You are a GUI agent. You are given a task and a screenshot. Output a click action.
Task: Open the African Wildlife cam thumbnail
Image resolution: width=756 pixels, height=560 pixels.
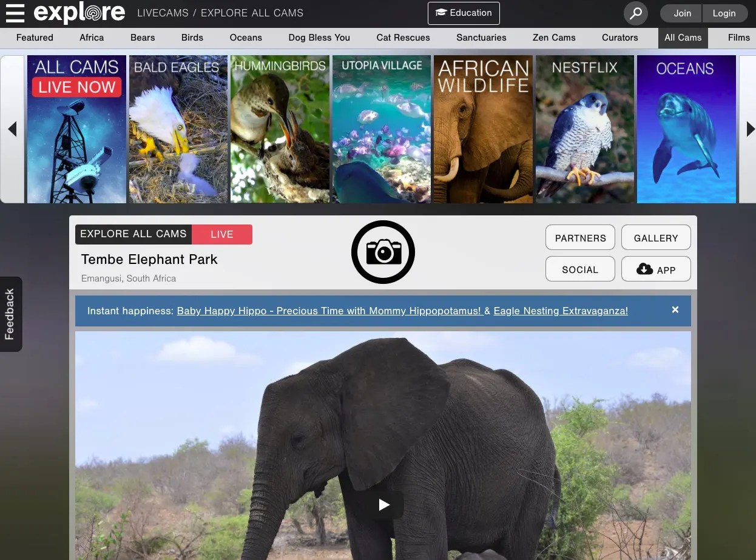pos(483,129)
